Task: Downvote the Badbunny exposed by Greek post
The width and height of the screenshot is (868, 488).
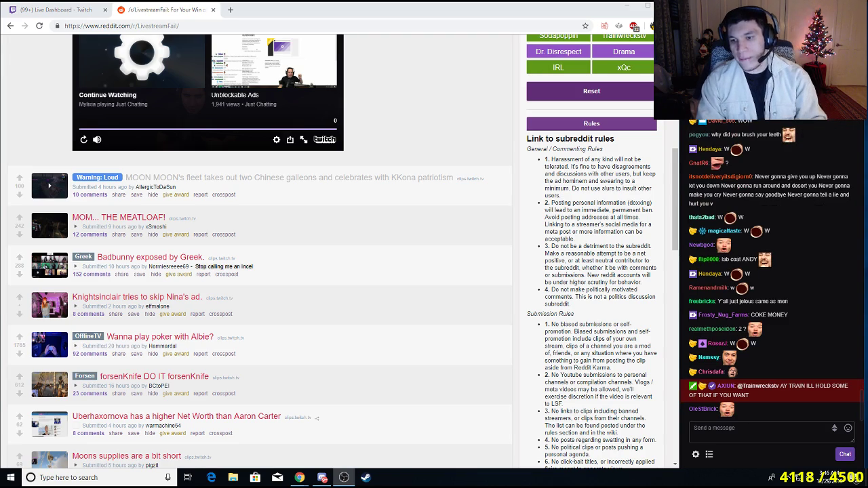Action: (x=20, y=274)
